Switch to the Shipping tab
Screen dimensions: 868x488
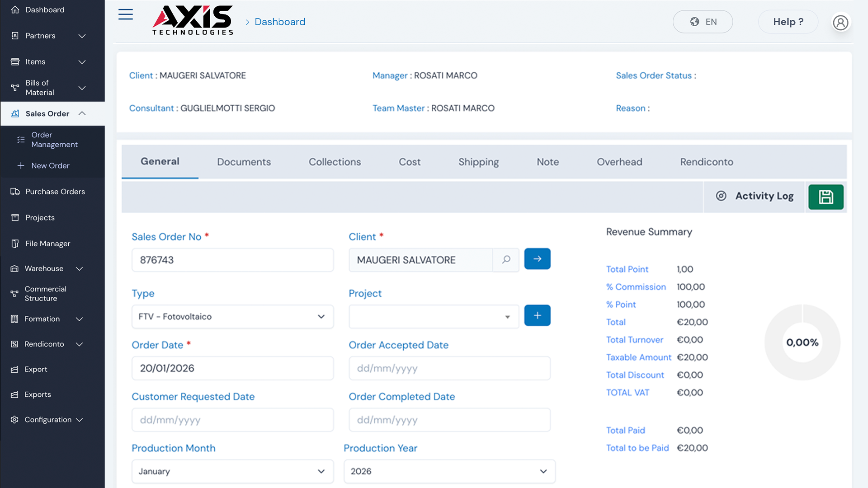478,162
